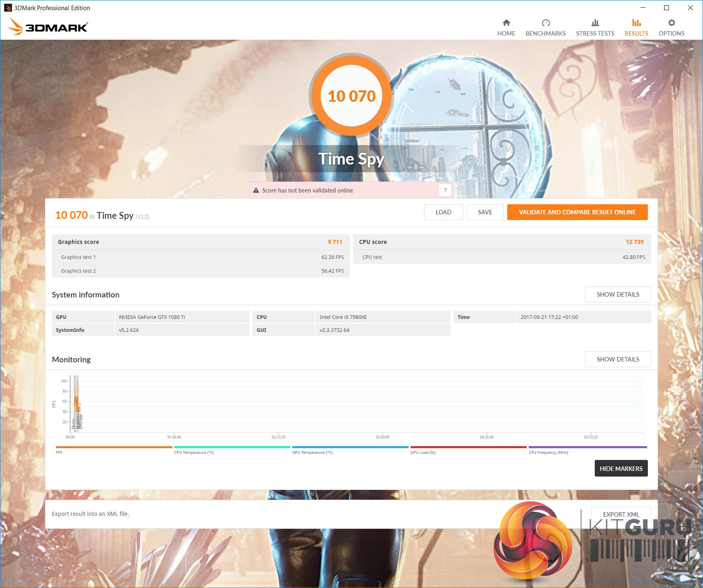Image resolution: width=703 pixels, height=588 pixels.
Task: Click HIDE MARKERS button
Action: (x=621, y=468)
